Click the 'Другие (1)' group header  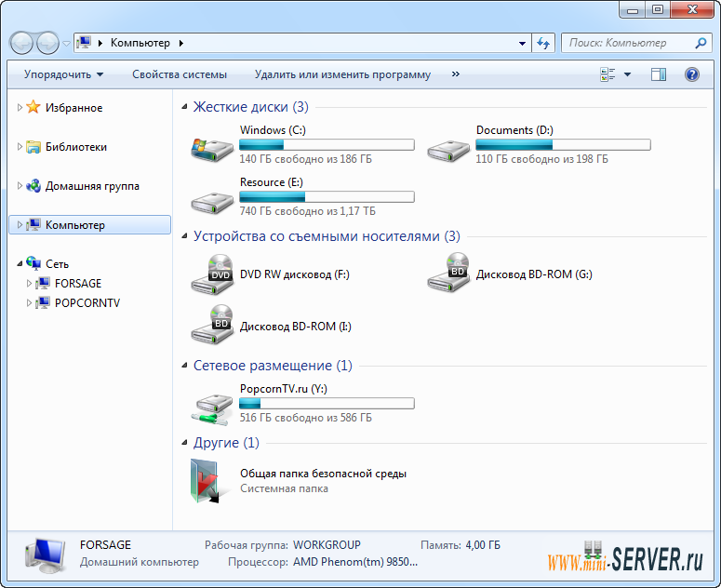click(226, 443)
